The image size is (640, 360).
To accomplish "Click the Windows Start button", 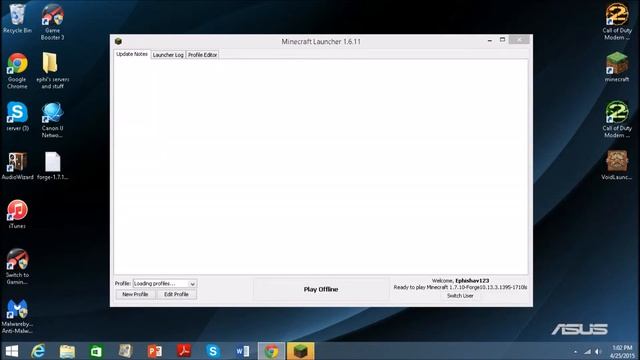I will pos(12,351).
